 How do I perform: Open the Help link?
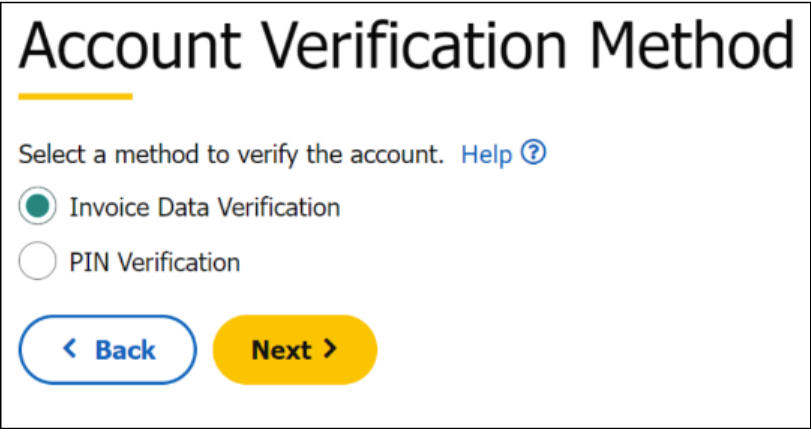(487, 155)
